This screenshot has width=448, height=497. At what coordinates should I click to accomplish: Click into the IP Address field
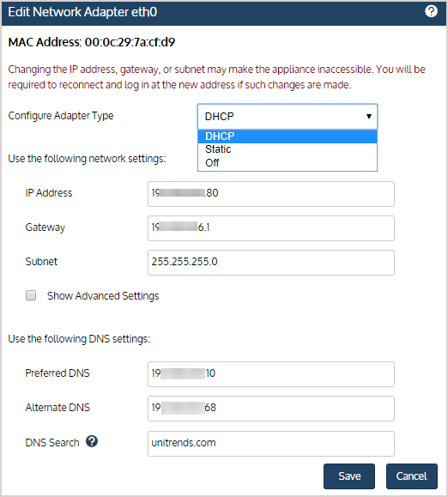point(271,194)
